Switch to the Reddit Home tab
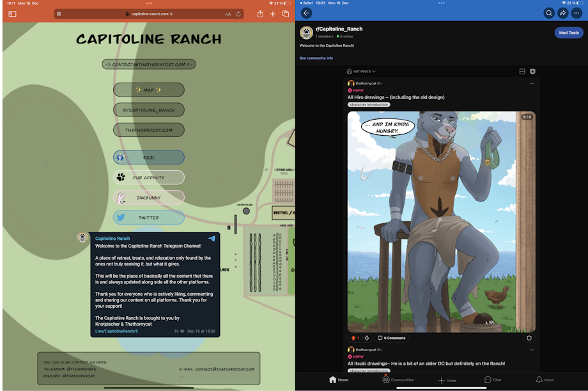Image resolution: width=588 pixels, height=391 pixels. click(x=339, y=379)
